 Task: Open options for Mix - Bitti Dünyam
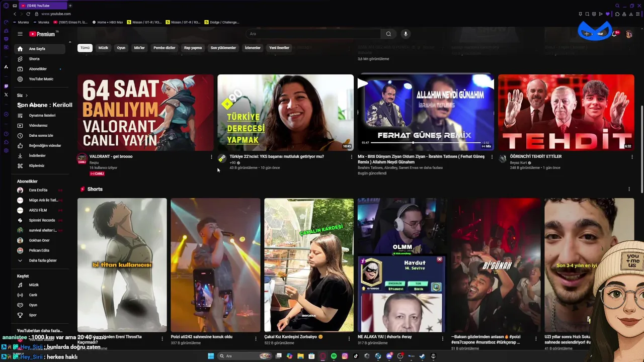coord(492,157)
